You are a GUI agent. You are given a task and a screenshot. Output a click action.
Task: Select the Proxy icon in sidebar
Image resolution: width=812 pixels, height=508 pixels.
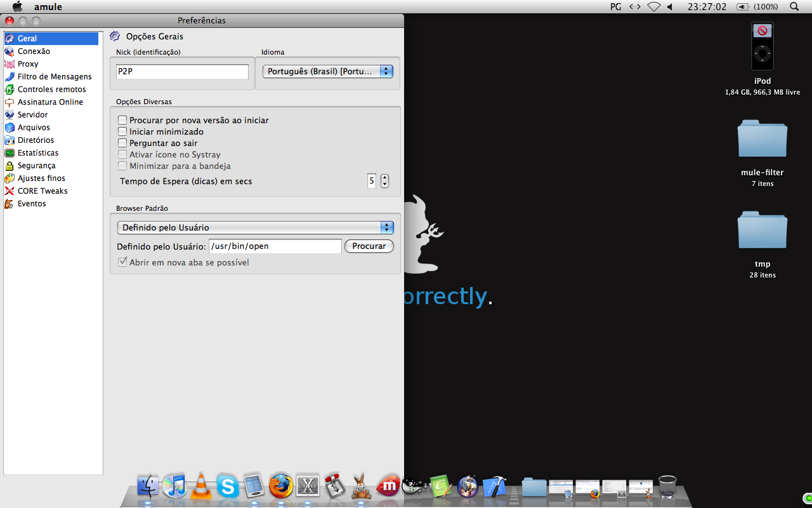(x=10, y=64)
